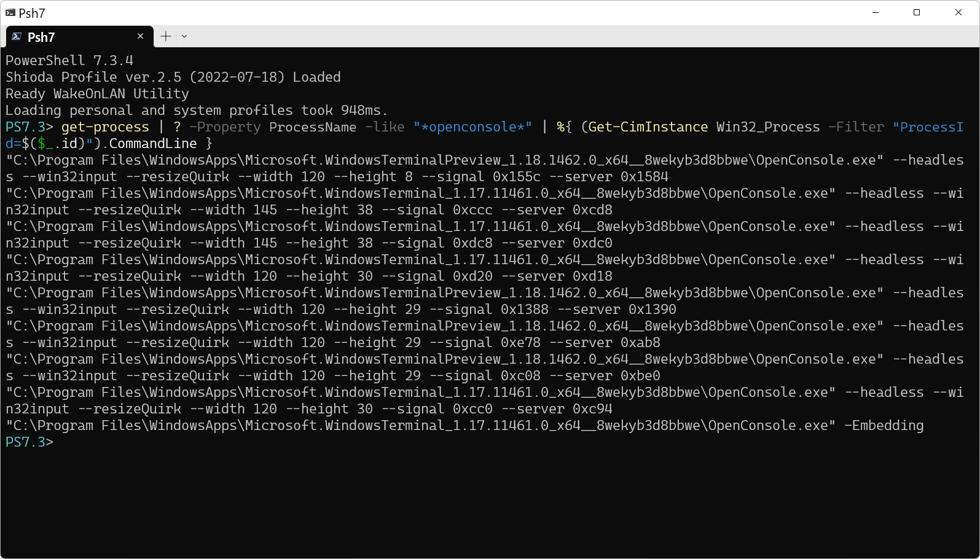This screenshot has height=559, width=980.
Task: Click the output line ending '--server 0x1584'
Action: (x=337, y=176)
